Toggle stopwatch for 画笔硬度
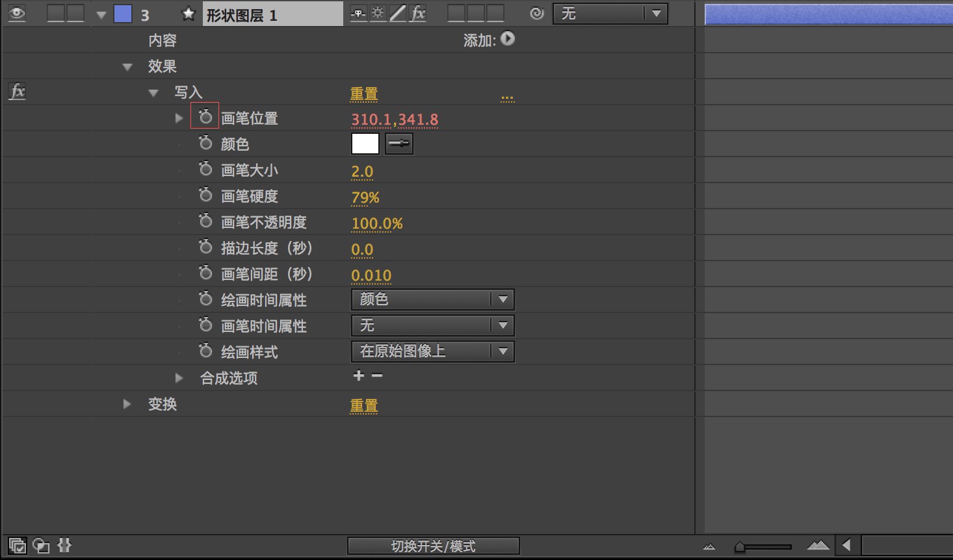Screen dimensions: 953x560 (205, 195)
